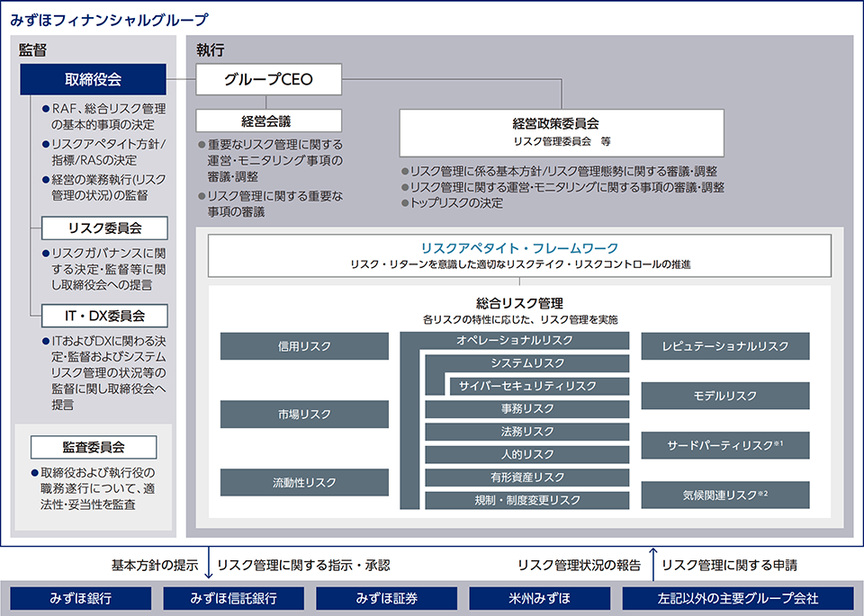Select the リスク委員会 box

tap(104, 228)
